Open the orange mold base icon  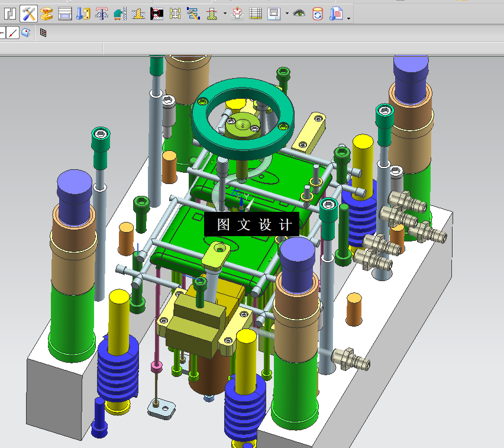tap(47, 13)
